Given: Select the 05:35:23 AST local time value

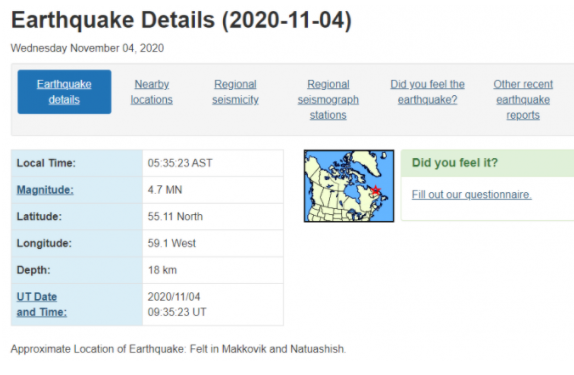Looking at the screenshot, I should (x=180, y=163).
